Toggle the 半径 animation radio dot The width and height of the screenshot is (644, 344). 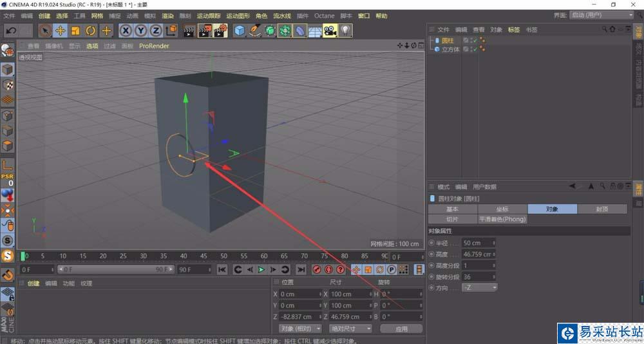point(431,243)
